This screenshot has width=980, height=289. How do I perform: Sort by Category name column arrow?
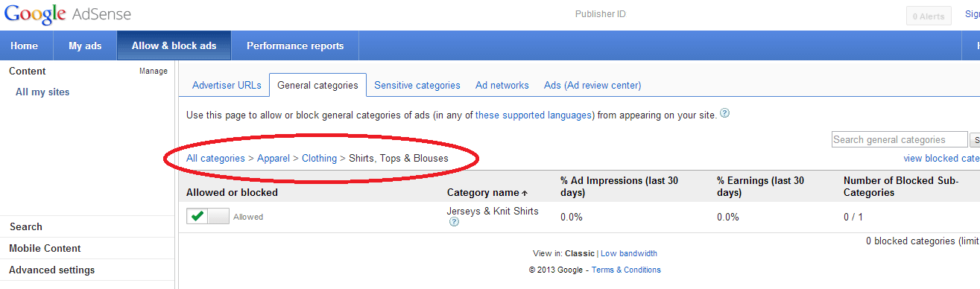point(525,193)
